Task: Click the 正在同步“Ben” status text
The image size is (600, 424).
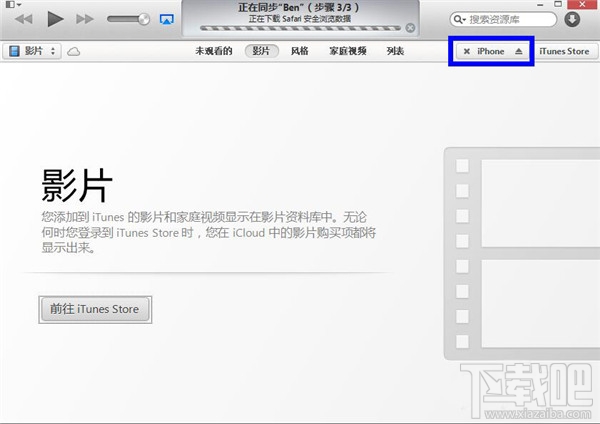Action: tap(298, 8)
